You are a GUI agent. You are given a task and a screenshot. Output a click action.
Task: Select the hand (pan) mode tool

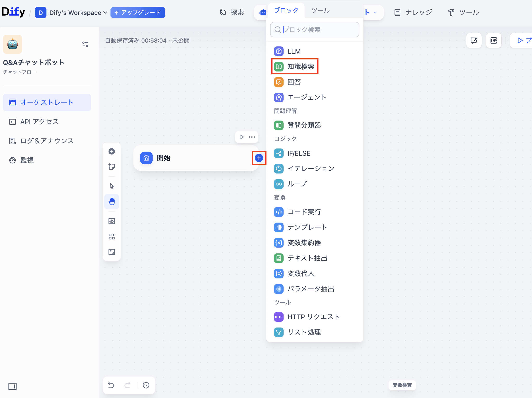(112, 201)
